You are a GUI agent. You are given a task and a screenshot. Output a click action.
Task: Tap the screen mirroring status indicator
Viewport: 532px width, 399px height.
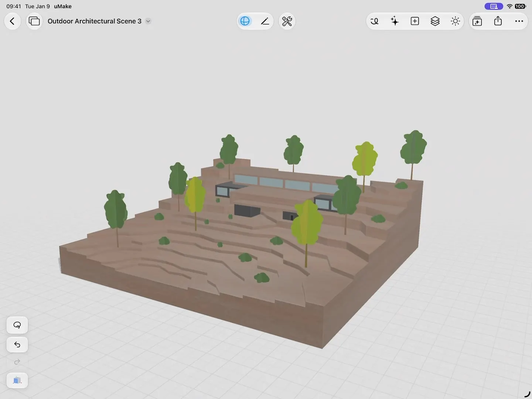(494, 6)
